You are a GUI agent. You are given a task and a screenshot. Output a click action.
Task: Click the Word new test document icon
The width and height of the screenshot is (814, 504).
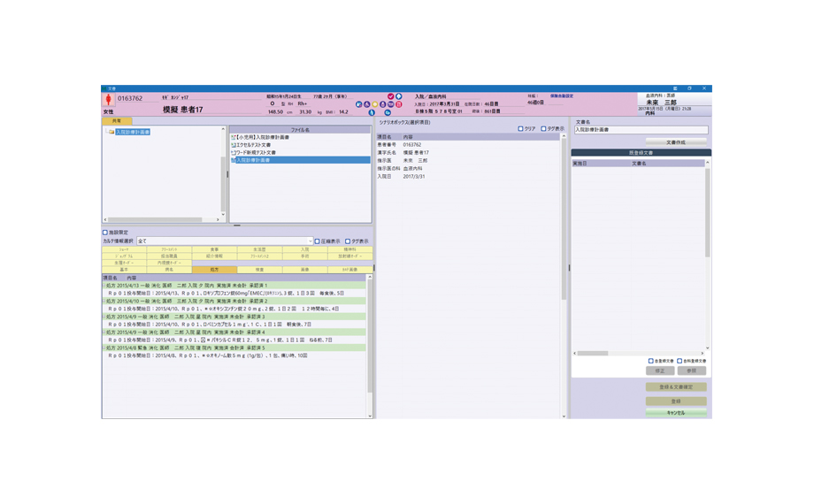234,153
